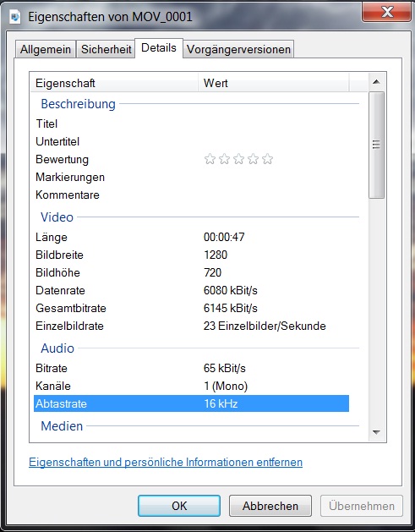Select the Titel value field

[x=276, y=123]
